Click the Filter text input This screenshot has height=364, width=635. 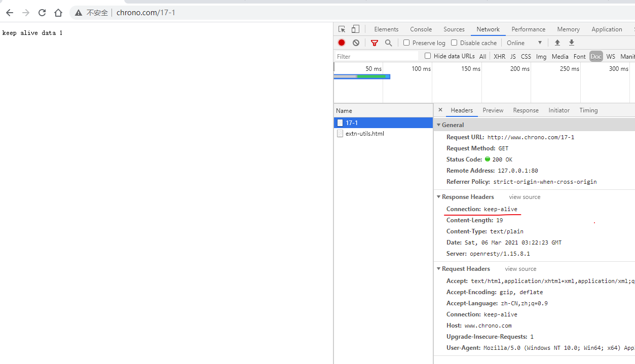377,57
